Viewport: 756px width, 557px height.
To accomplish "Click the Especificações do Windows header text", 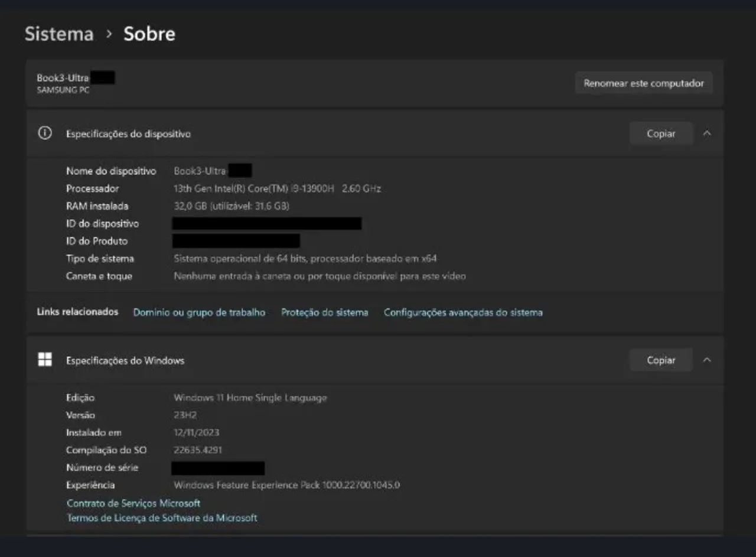I will click(x=125, y=360).
